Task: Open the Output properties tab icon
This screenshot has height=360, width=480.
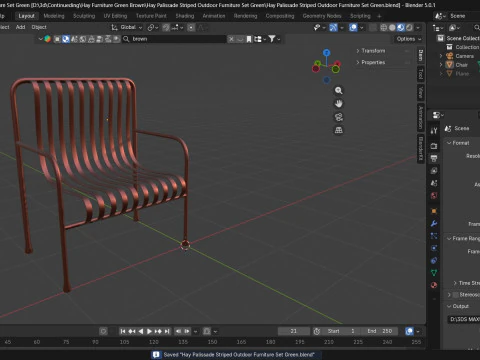Action: (x=434, y=158)
